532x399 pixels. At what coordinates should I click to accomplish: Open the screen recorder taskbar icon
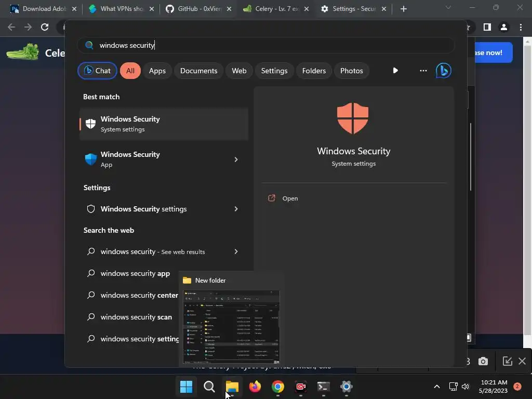(301, 387)
